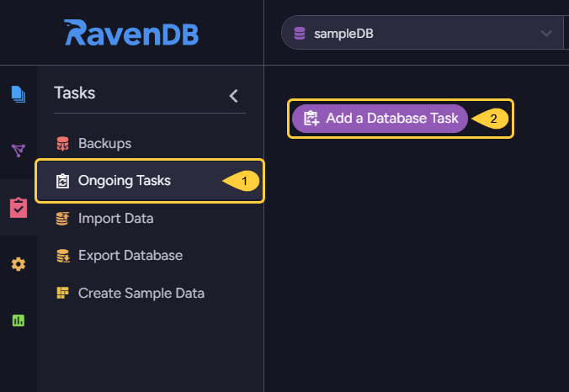Viewport: 569px width, 392px height.
Task: Open the Stats chart icon in sidebar
Action: 19,320
